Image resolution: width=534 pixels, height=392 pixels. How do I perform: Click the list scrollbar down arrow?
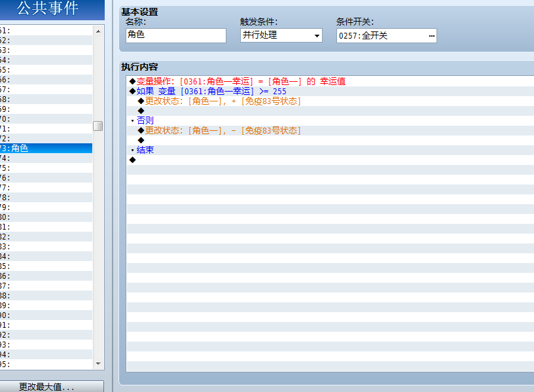point(98,364)
